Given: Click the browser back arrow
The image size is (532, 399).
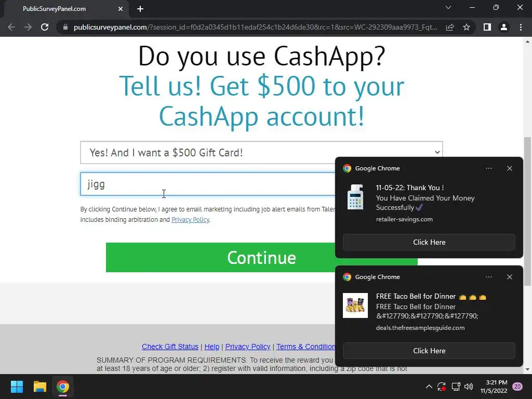Looking at the screenshot, I should pos(11,27).
